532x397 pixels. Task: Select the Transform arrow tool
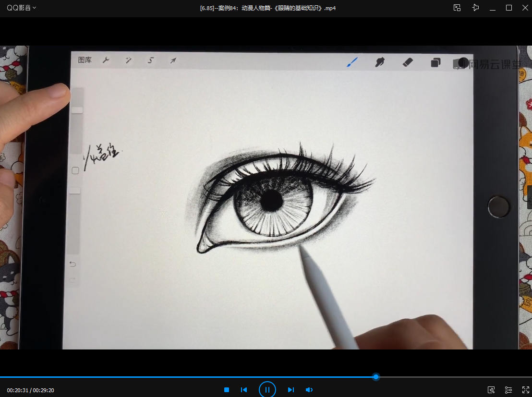tap(173, 60)
